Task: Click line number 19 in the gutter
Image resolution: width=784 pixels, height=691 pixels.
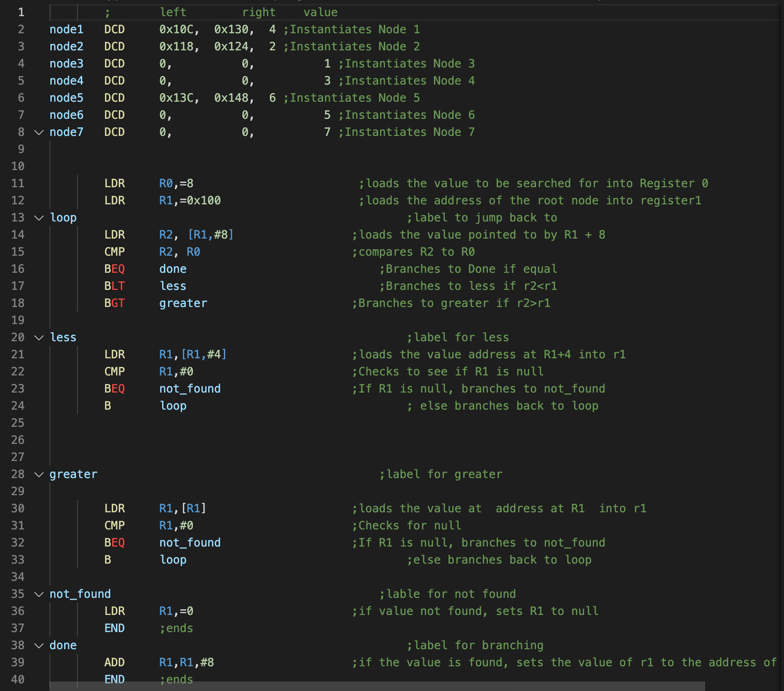Action: pos(18,320)
